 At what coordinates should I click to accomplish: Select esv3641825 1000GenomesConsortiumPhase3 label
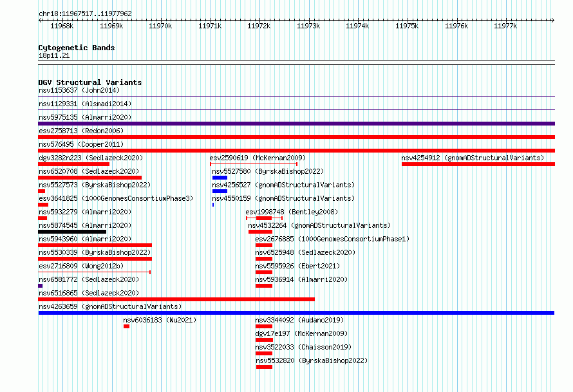pyautogui.click(x=116, y=198)
